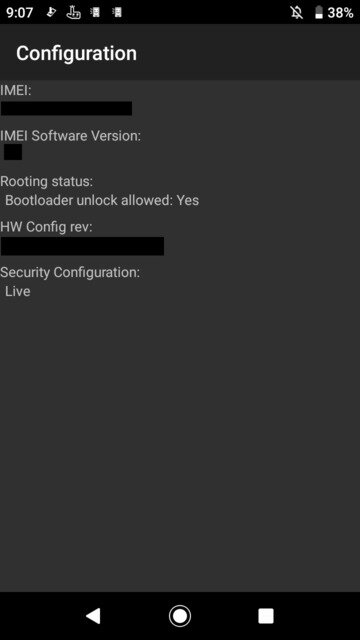The height and width of the screenshot is (640, 360).
Task: Tap the home circle navigation button
Action: tap(180, 616)
